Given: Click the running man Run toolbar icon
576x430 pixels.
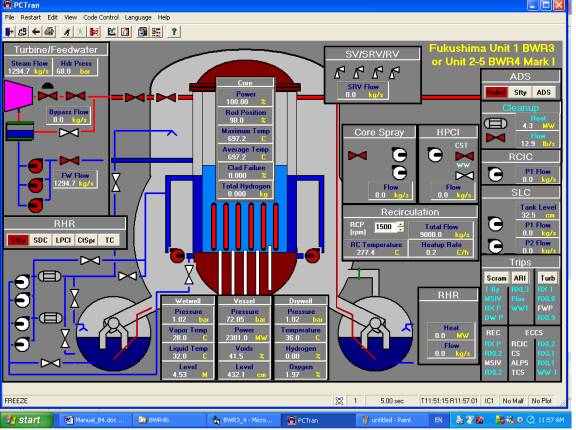Looking at the screenshot, I should pyautogui.click(x=67, y=32).
